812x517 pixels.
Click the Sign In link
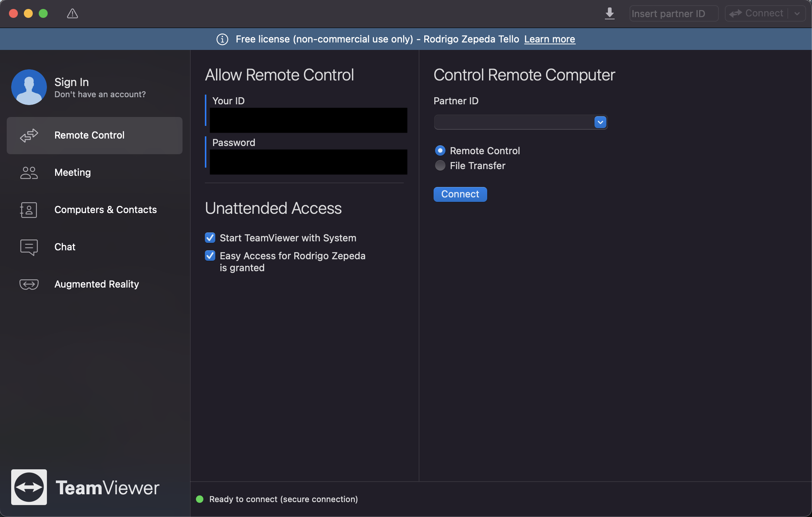click(72, 82)
